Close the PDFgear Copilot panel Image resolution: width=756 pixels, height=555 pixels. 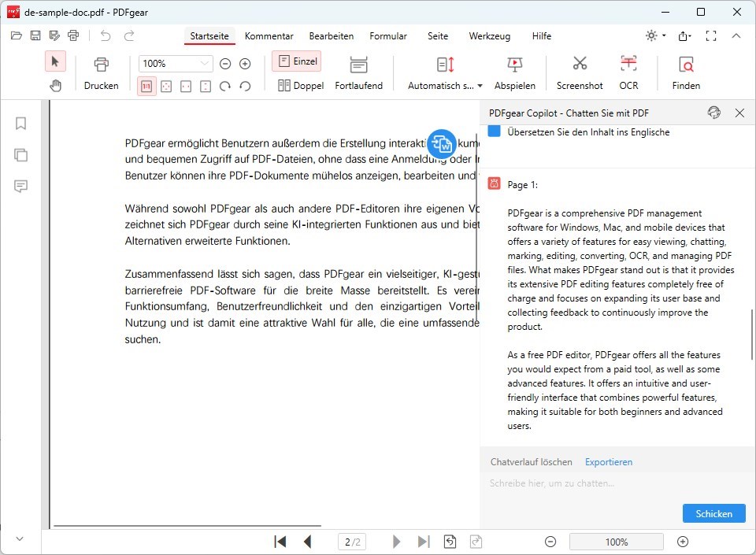pyautogui.click(x=739, y=113)
